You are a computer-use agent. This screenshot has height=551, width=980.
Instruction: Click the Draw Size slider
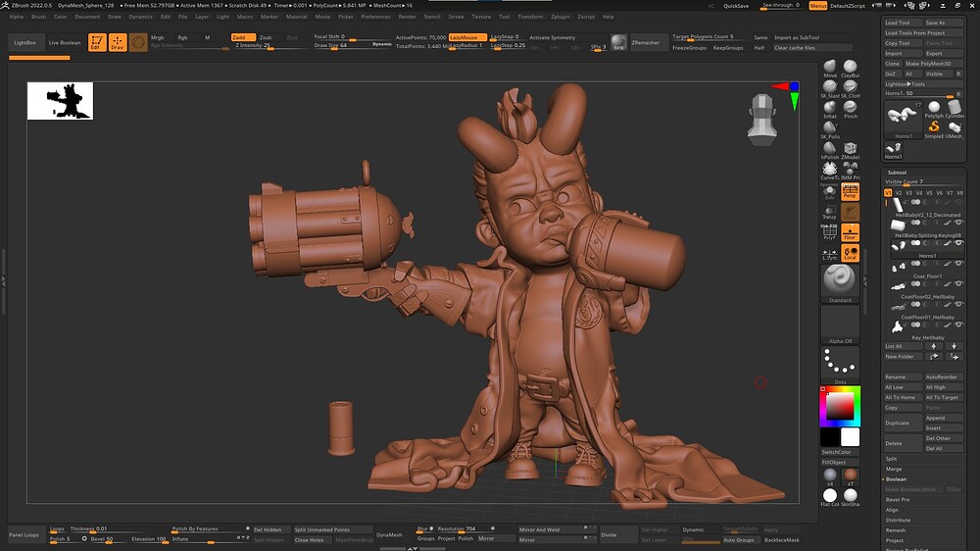tap(353, 45)
